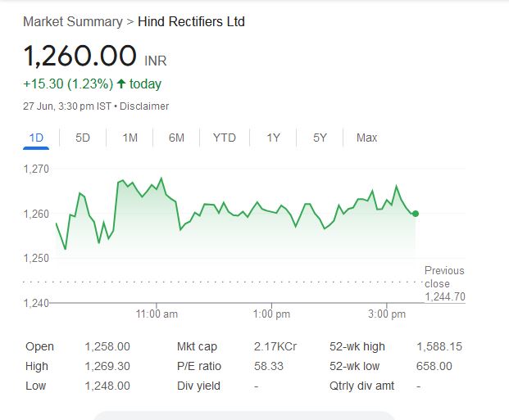
Task: Show the 6M price chart
Action: click(176, 138)
